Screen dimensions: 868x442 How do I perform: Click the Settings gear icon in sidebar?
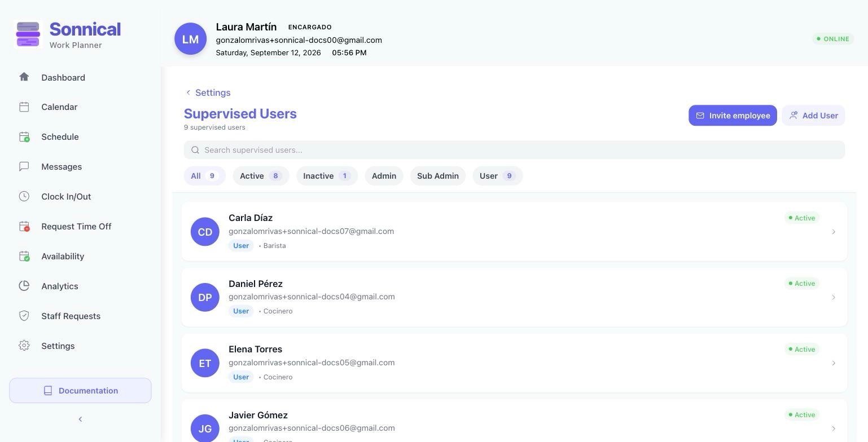coord(24,346)
